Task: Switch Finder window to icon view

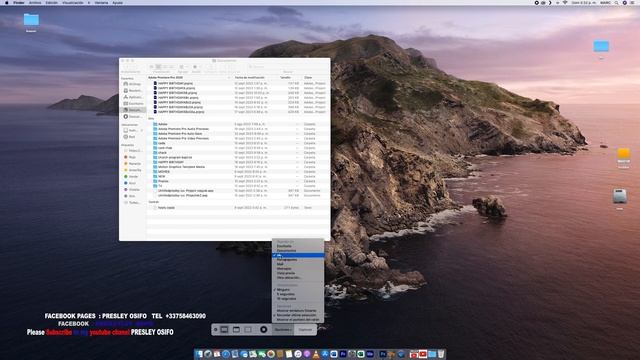Action: pyautogui.click(x=152, y=67)
